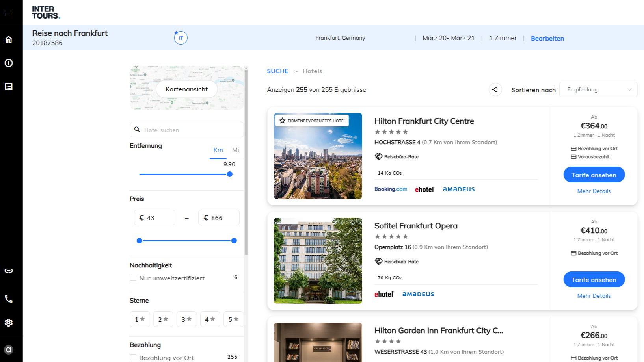Expand Mehr Details for Sofitel Opera
The image size is (644, 362).
click(594, 296)
